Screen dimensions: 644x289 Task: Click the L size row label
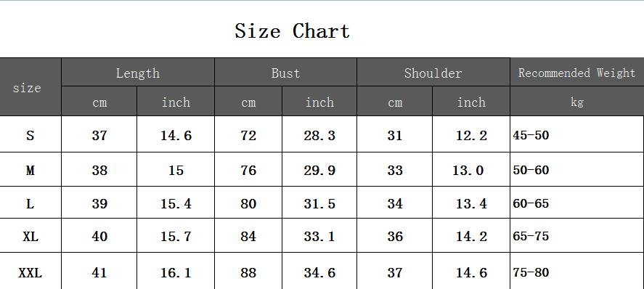click(x=30, y=203)
